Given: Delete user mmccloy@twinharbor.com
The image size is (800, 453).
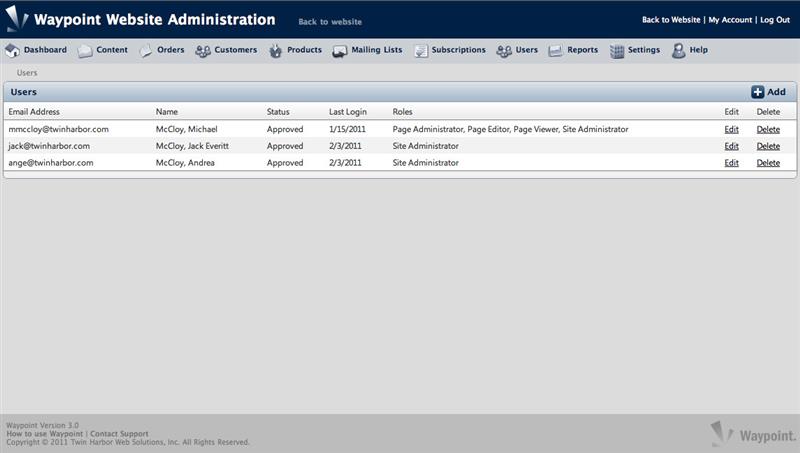Looking at the screenshot, I should (768, 130).
